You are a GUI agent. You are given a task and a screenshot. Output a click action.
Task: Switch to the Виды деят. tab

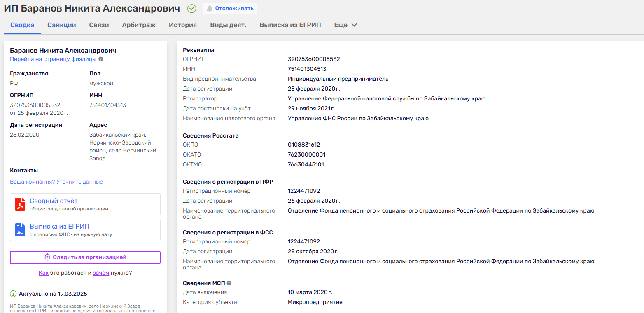[x=228, y=25]
